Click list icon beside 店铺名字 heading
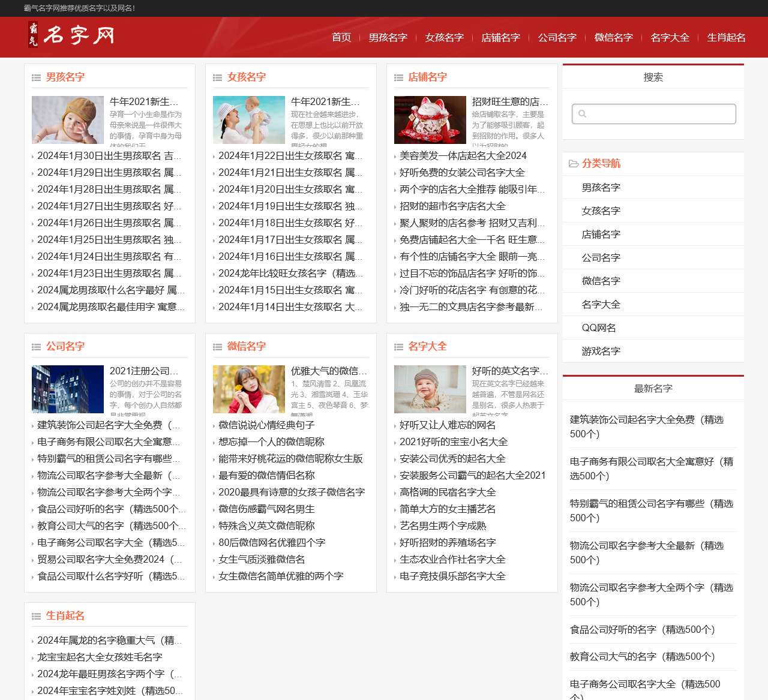 [x=399, y=77]
